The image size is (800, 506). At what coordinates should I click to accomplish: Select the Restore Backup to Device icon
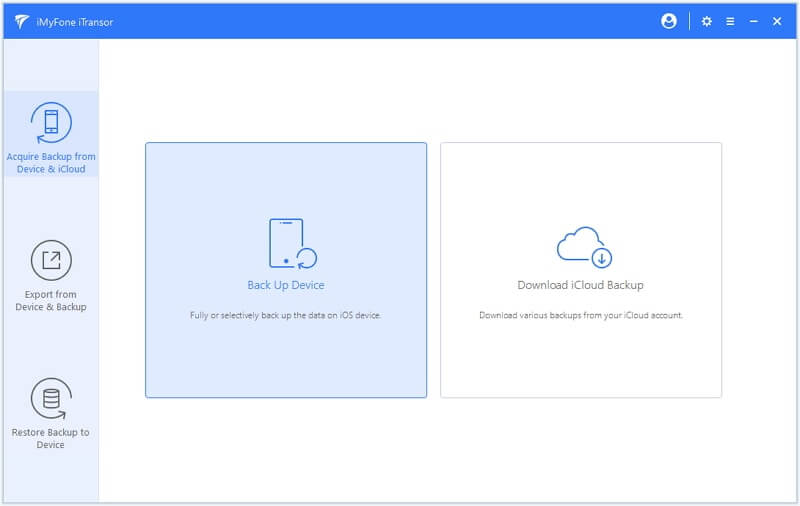51,398
